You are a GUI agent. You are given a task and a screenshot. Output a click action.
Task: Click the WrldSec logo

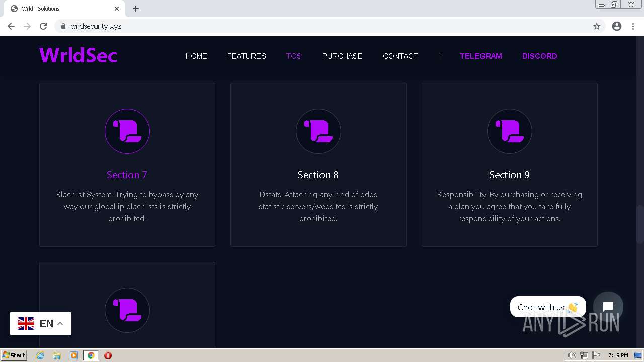click(x=78, y=55)
